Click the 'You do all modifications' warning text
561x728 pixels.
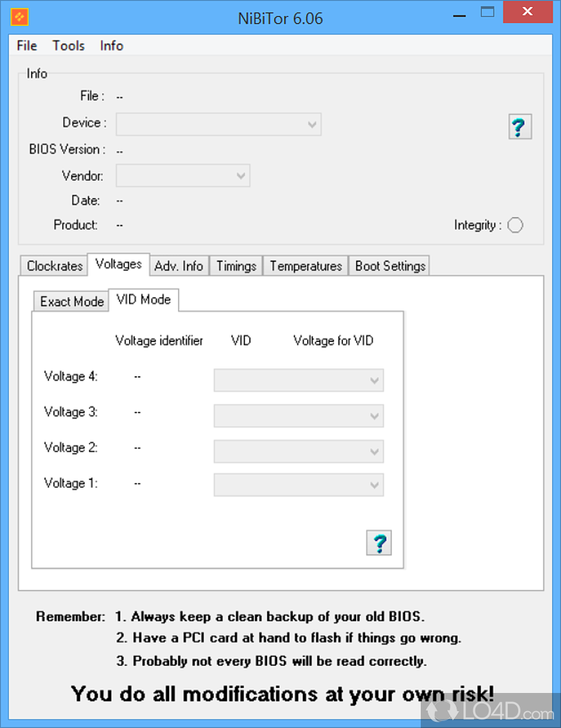click(x=282, y=694)
